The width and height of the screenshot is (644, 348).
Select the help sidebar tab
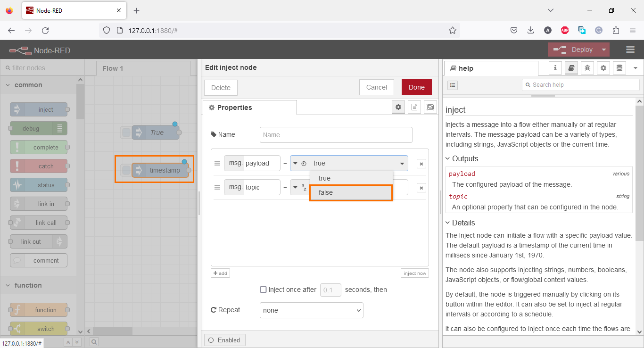(491, 68)
